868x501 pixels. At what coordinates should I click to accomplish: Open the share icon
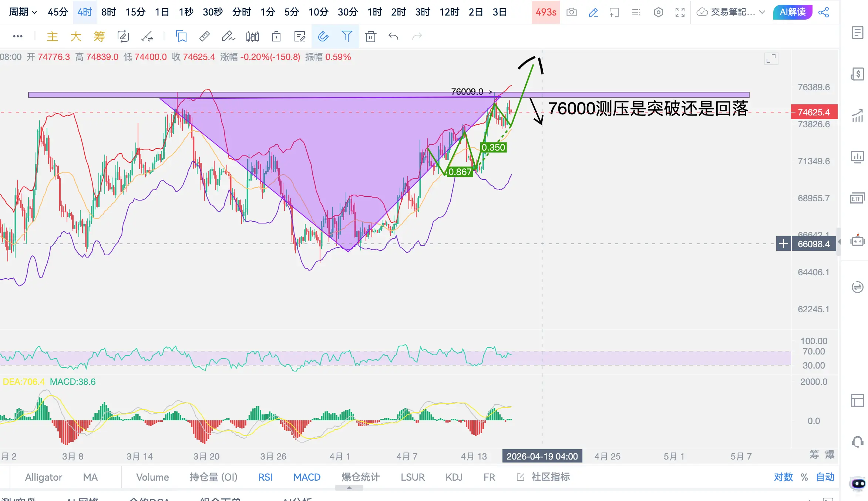(x=824, y=12)
